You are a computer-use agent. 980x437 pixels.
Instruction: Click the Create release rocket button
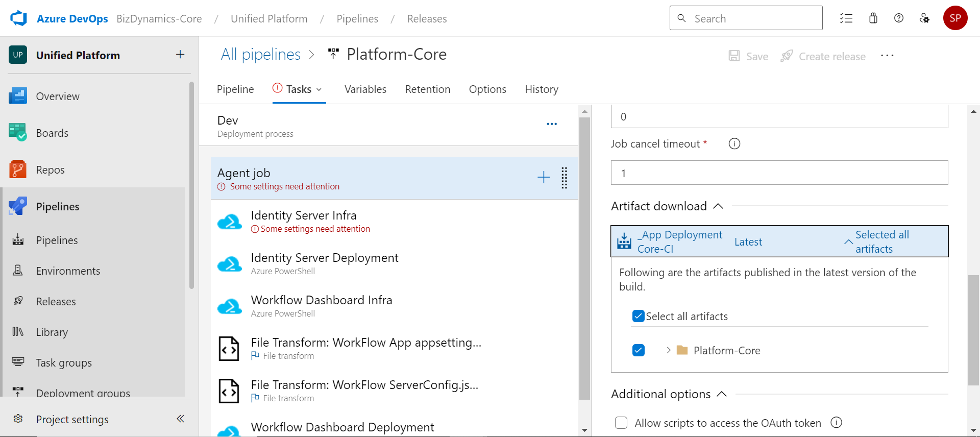[x=823, y=56]
